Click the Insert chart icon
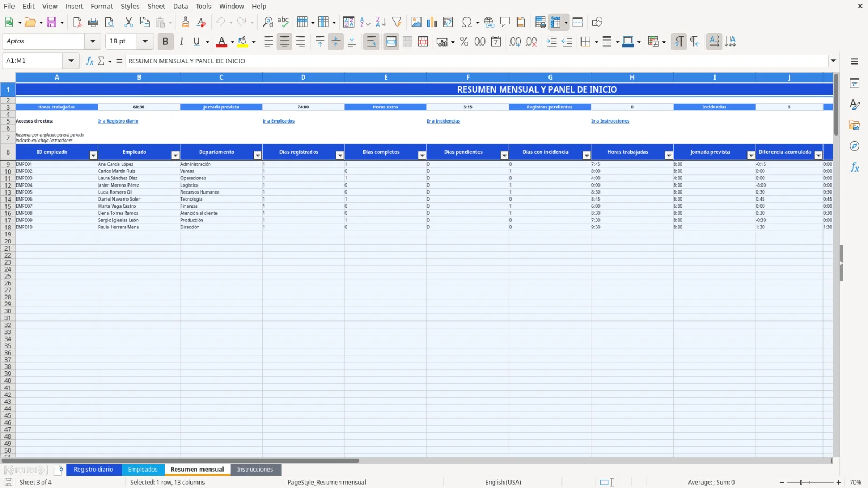Viewport: 868px width, 488px height. [x=432, y=22]
